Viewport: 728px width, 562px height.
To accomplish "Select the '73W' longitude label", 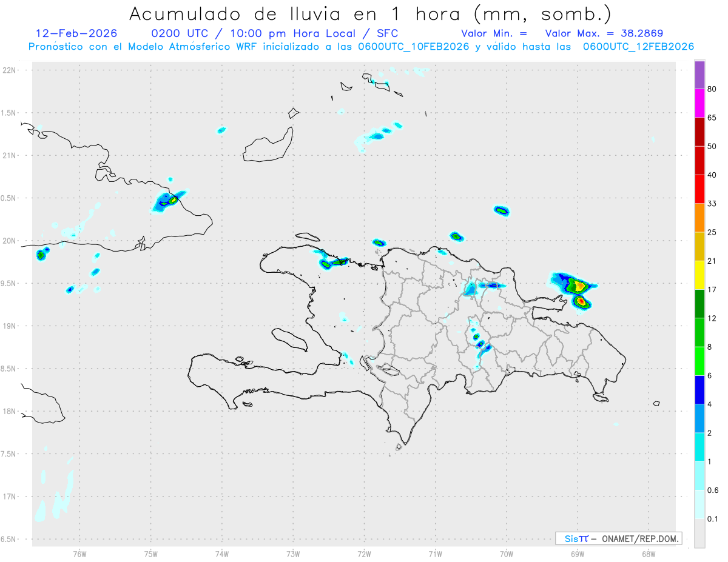I will click(293, 554).
